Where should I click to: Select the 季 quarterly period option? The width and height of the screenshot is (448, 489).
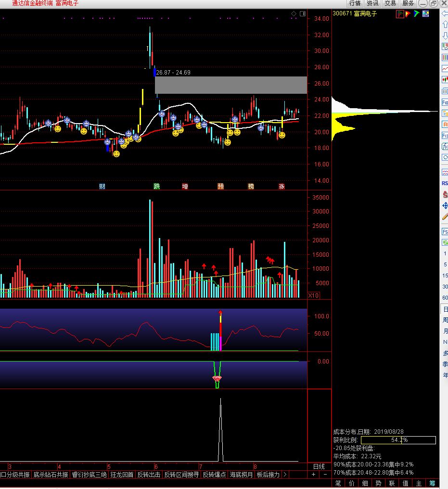pyautogui.click(x=445, y=364)
